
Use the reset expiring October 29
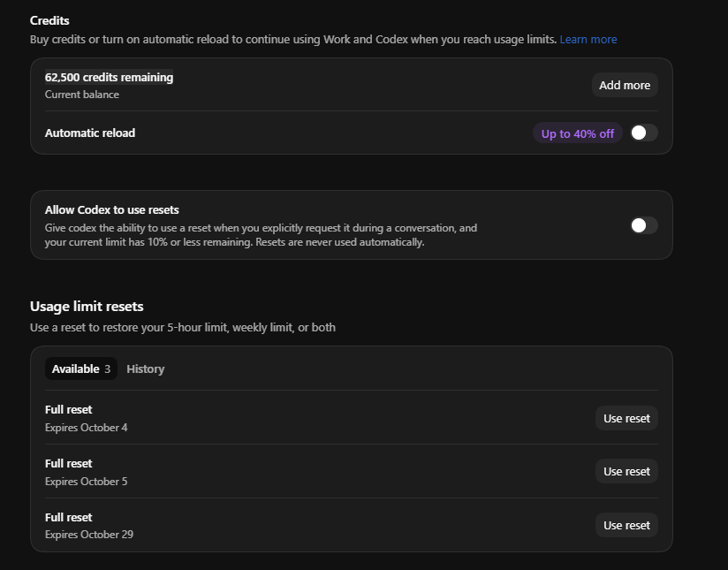click(626, 525)
